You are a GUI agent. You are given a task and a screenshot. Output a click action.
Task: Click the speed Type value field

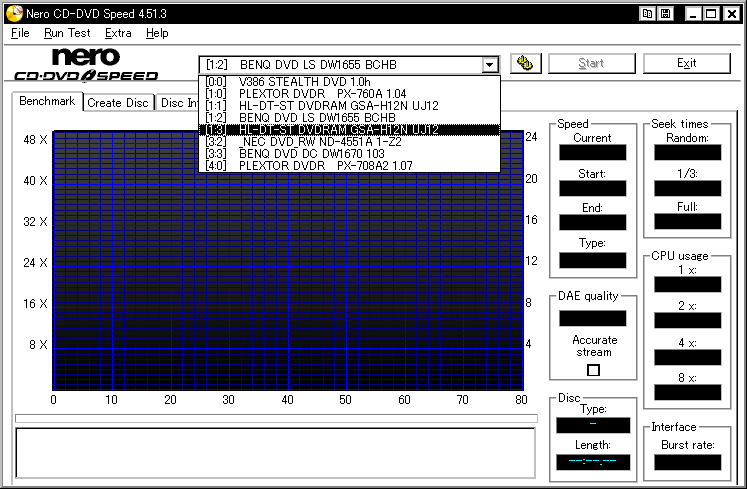coord(593,260)
